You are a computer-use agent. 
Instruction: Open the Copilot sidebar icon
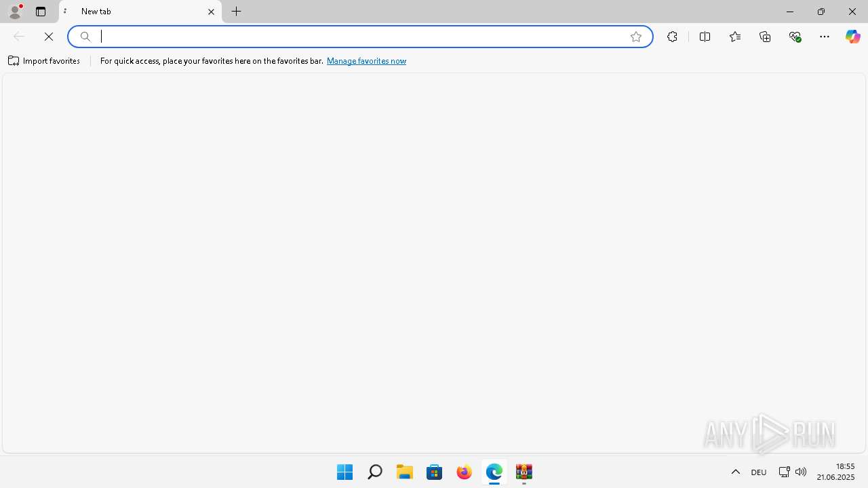click(x=852, y=37)
